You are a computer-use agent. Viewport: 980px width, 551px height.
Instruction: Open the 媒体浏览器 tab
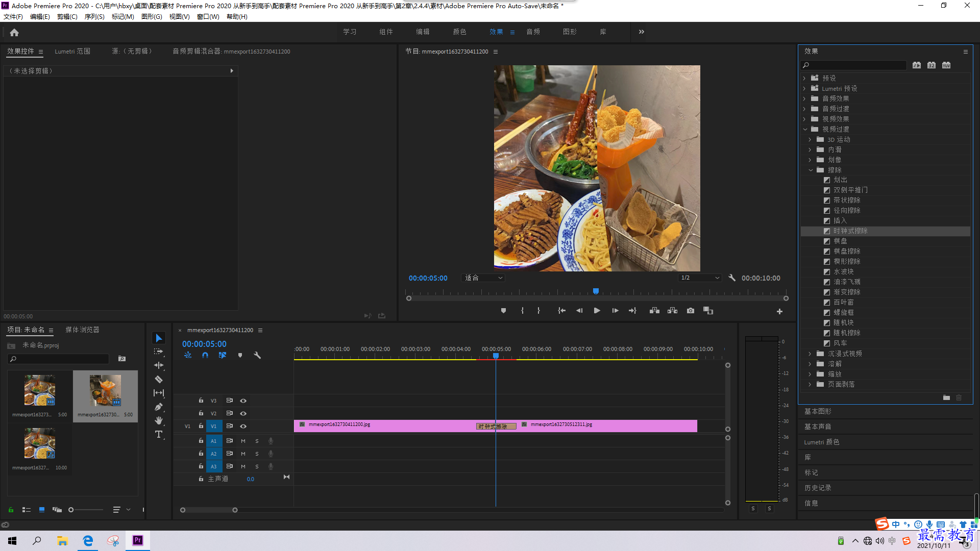(x=82, y=330)
